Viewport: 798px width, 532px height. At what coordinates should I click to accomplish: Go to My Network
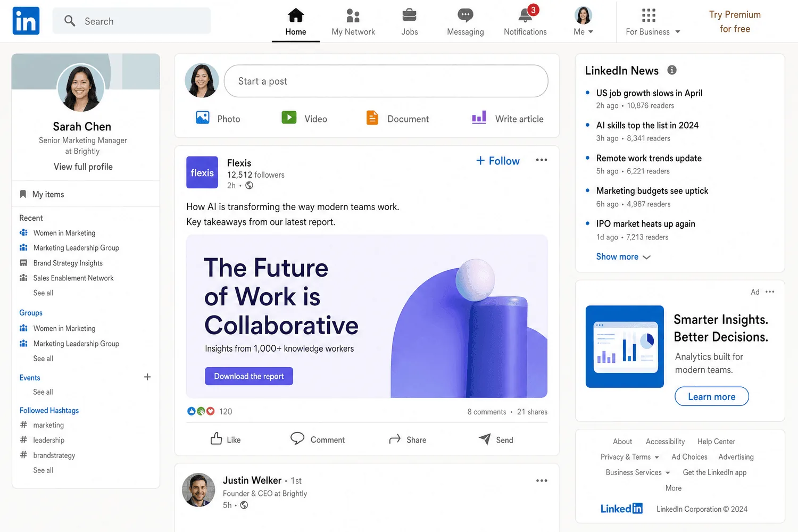tap(353, 22)
